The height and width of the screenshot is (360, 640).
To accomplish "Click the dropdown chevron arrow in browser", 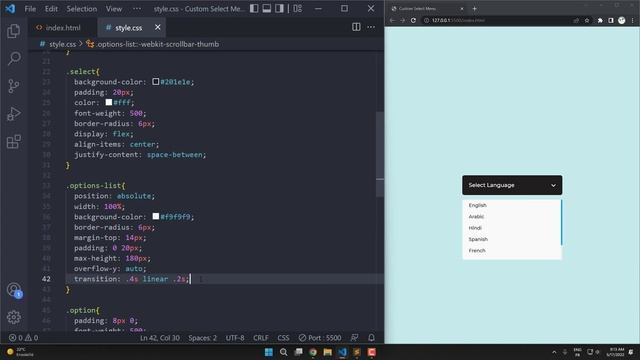I will pos(553,185).
